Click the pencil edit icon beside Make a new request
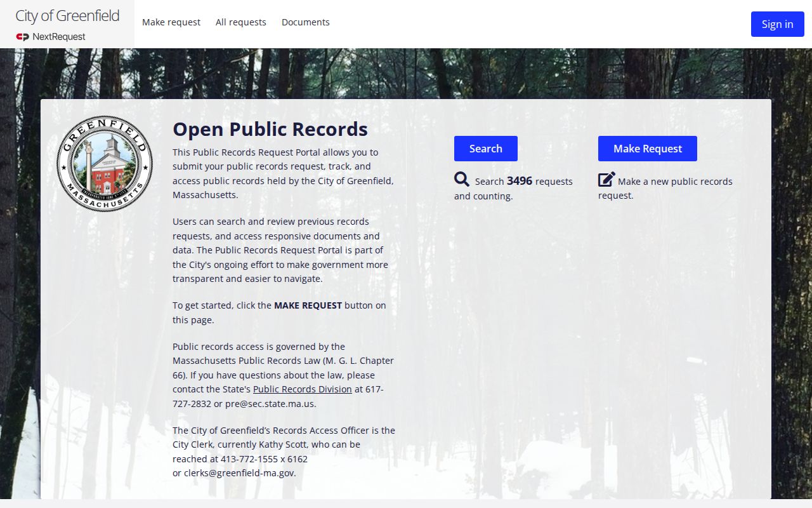 pyautogui.click(x=606, y=180)
